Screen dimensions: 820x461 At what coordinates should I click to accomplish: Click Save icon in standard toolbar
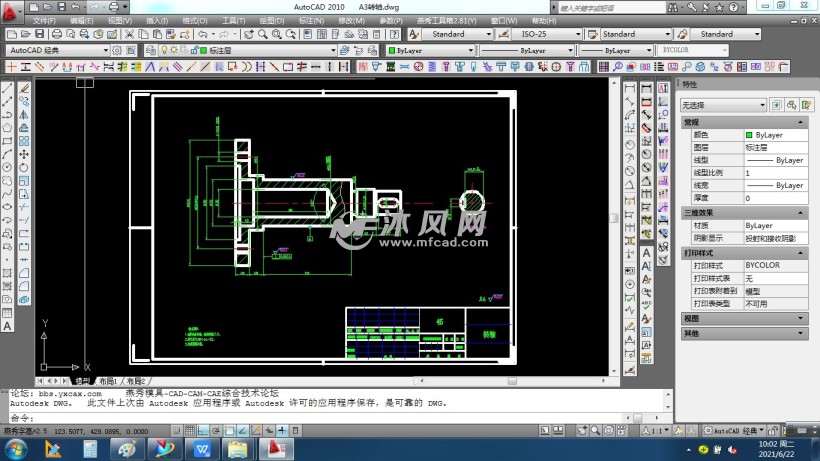click(39, 34)
